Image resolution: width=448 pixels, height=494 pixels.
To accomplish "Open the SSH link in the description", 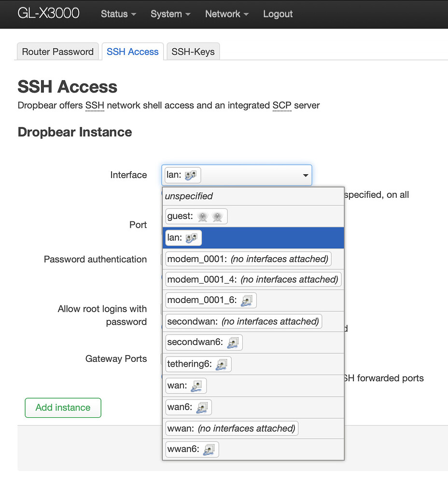I will tap(95, 105).
